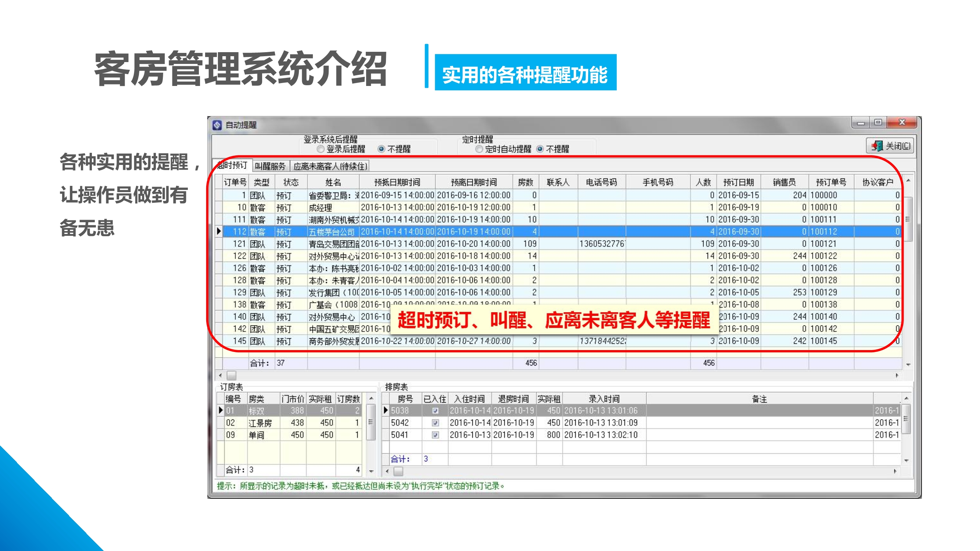980x551 pixels.
Task: Click 排房表 scroll-up arrow
Action: coord(906,399)
